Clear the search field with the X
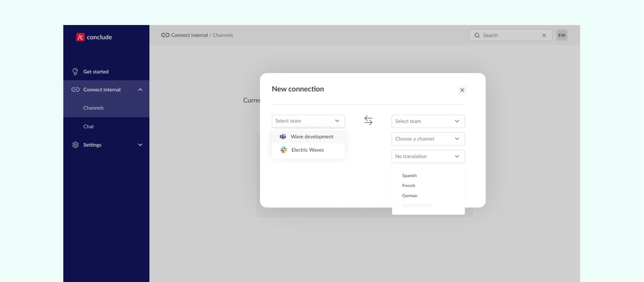This screenshot has width=644, height=282. (544, 35)
